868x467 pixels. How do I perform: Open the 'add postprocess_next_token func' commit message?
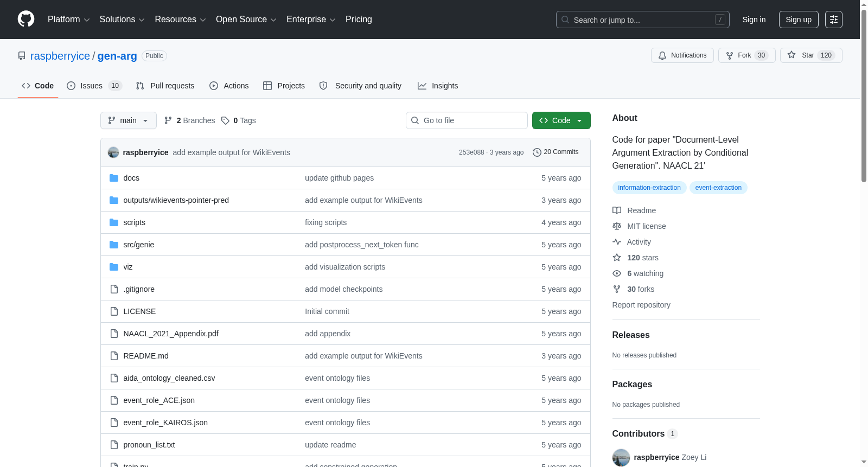click(x=362, y=245)
